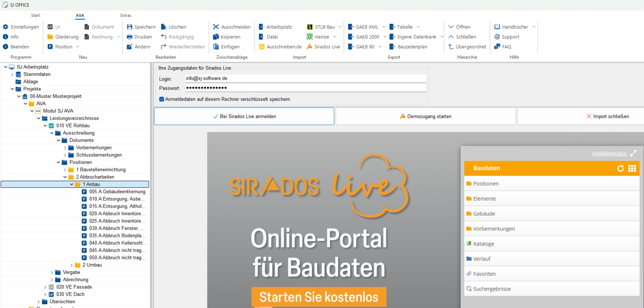644x308 pixels.
Task: Click Bei Sirados Live anmelden button
Action: [x=244, y=116]
